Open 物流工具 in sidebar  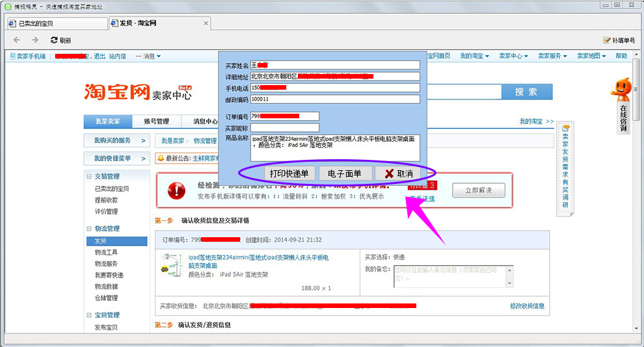point(106,252)
